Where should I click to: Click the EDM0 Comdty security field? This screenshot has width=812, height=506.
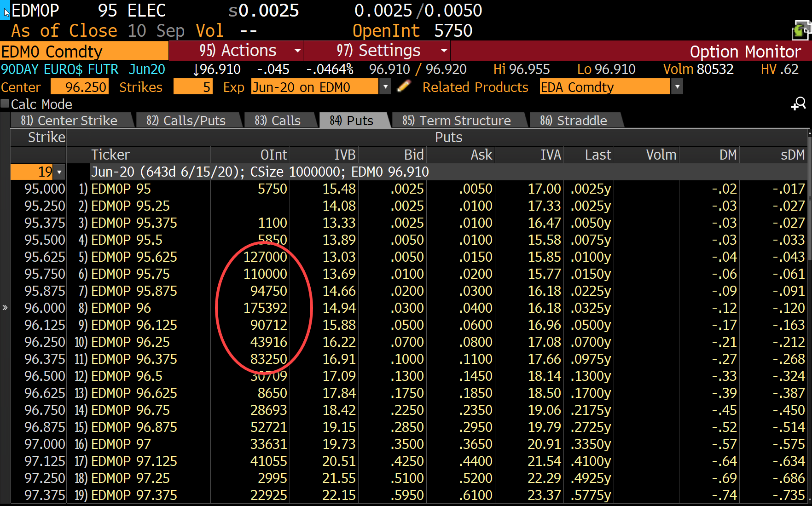(84, 51)
